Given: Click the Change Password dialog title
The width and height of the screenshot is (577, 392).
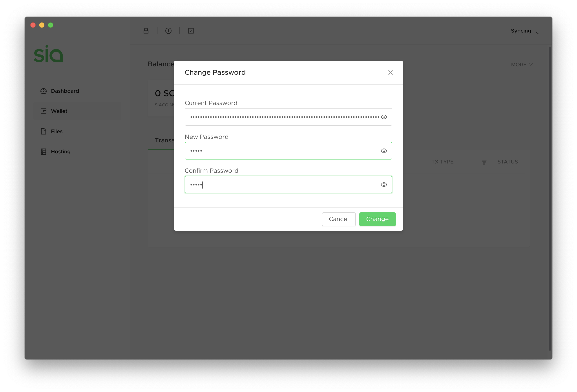Looking at the screenshot, I should [215, 73].
